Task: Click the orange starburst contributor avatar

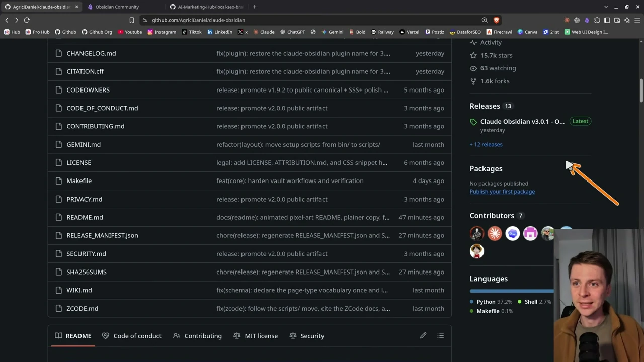Action: [495, 233]
